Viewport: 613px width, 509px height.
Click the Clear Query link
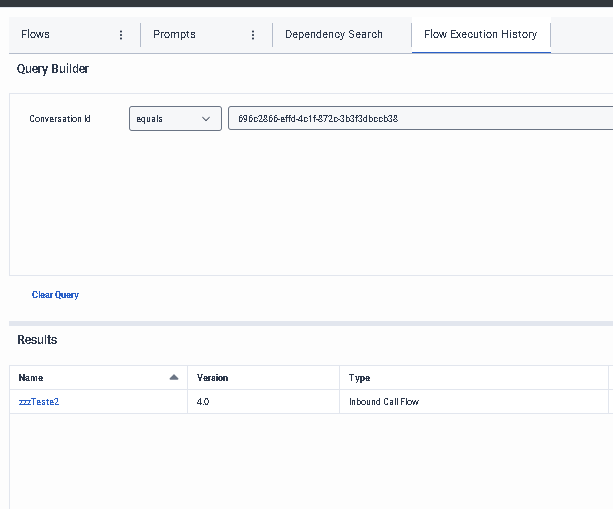point(55,295)
